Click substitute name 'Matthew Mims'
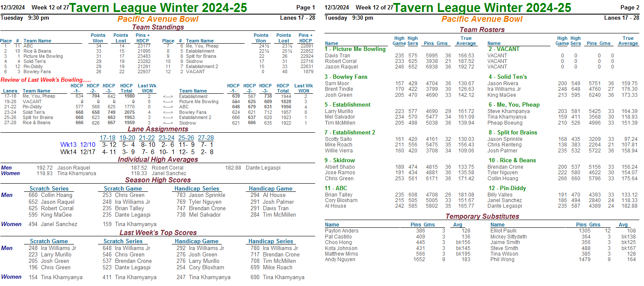The image size is (644, 286). click(342, 254)
